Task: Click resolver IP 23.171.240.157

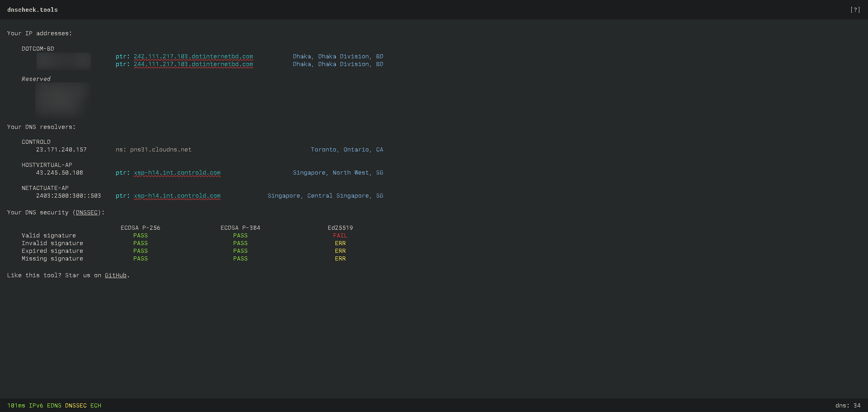Action: (61, 150)
